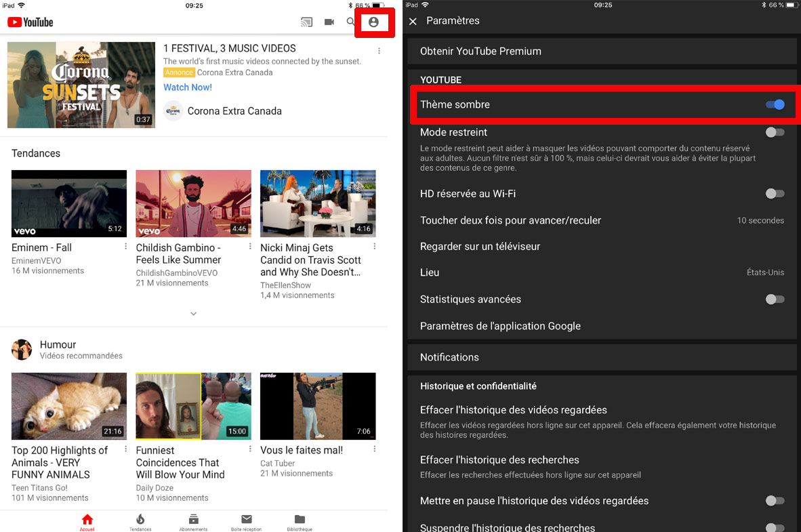Open Boîte réception tab

246,523
